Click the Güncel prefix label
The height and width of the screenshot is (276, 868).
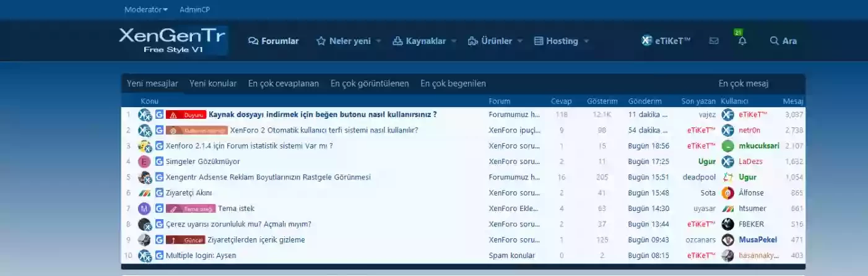coord(185,240)
